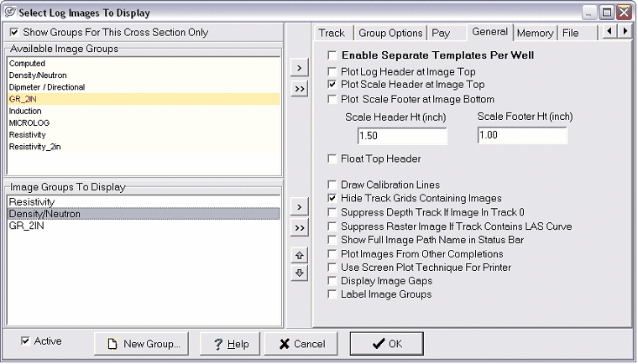638x364 pixels.
Task: Add selected available group with upper single arrow
Action: tap(300, 67)
